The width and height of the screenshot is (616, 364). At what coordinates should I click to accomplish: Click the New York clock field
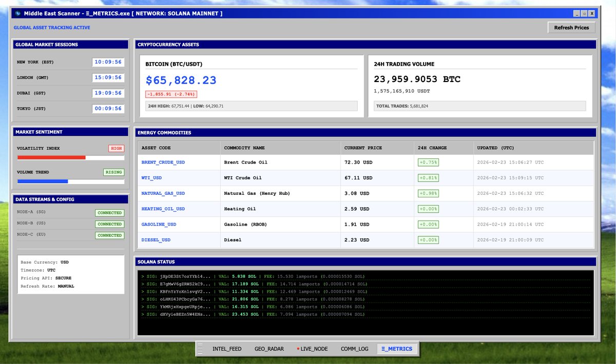[108, 62]
